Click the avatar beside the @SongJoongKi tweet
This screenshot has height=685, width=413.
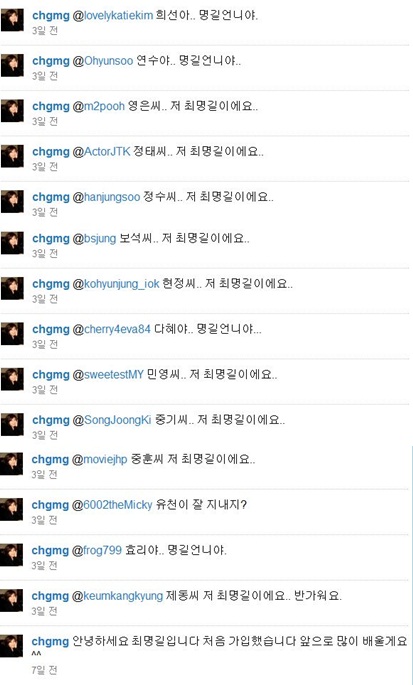(x=12, y=425)
